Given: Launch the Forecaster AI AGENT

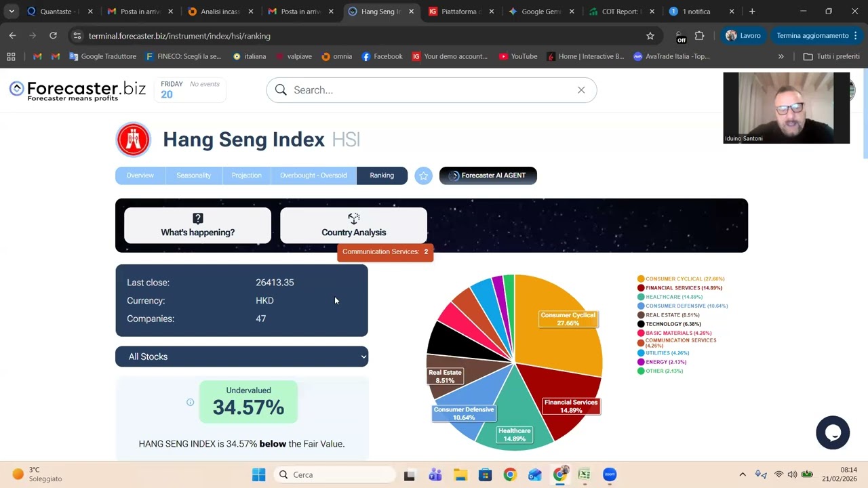Looking at the screenshot, I should (x=488, y=176).
